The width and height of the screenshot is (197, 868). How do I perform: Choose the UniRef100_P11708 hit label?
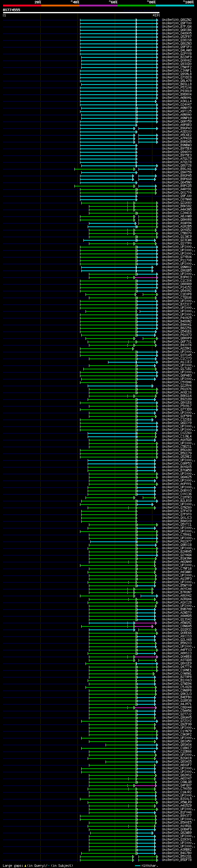177,260
